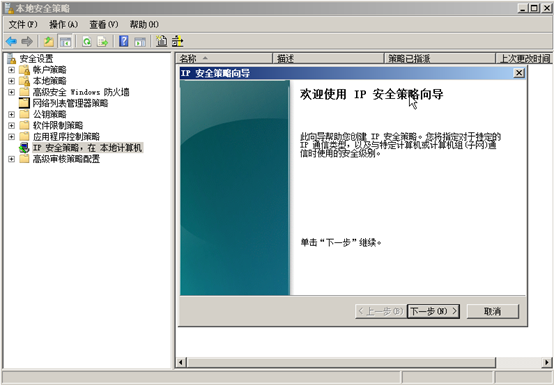The height and width of the screenshot is (385, 554).
Task: Minimize the 本地安全策略 window
Action: coord(523,8)
